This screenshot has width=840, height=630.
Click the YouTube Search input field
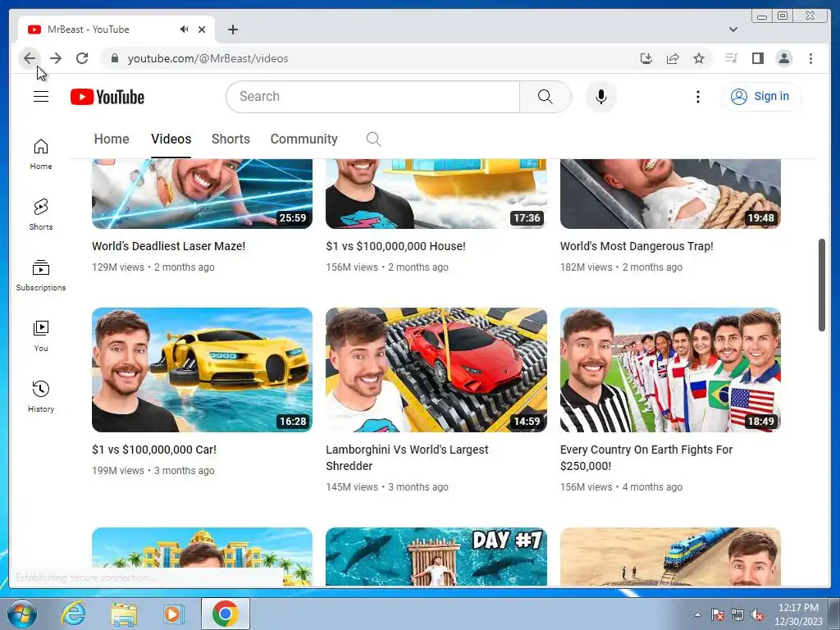373,97
